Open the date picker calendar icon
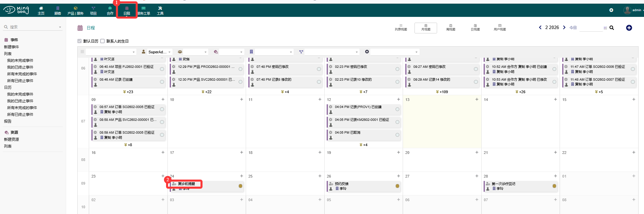This screenshot has height=214, width=644. pos(605,28)
